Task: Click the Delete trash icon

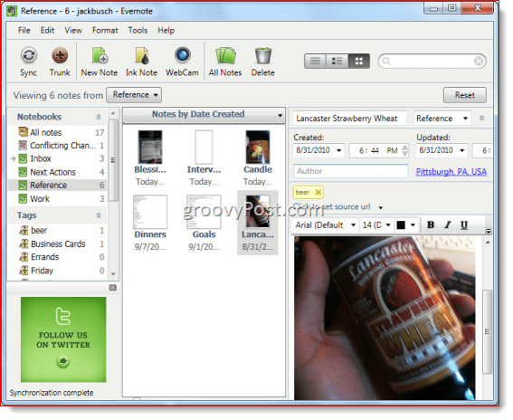Action: (x=263, y=62)
